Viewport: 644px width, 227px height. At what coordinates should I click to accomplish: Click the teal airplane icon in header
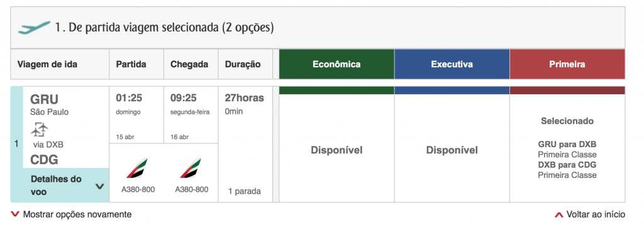pos(34,28)
